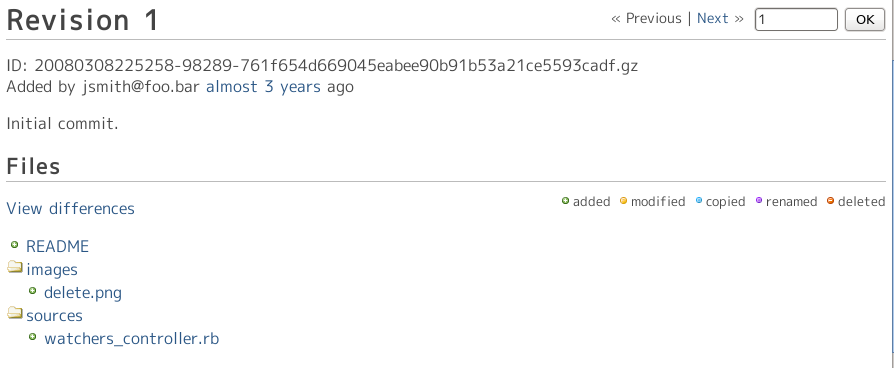Click the orange deleted legend icon

tap(831, 201)
